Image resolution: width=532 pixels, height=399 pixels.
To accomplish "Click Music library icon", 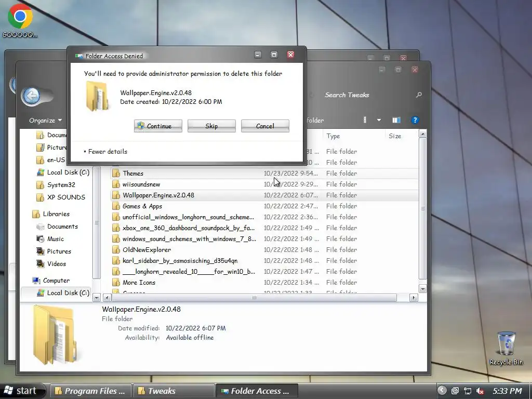I will click(x=41, y=239).
